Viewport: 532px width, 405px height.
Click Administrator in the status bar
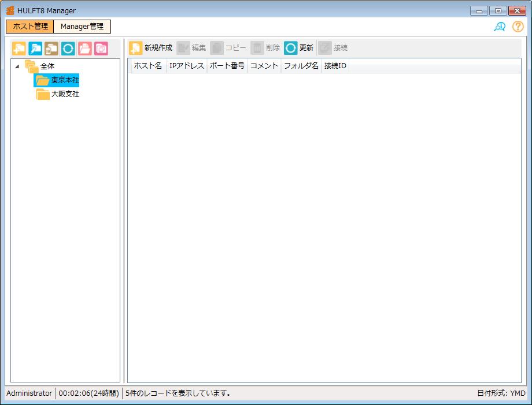pos(29,393)
